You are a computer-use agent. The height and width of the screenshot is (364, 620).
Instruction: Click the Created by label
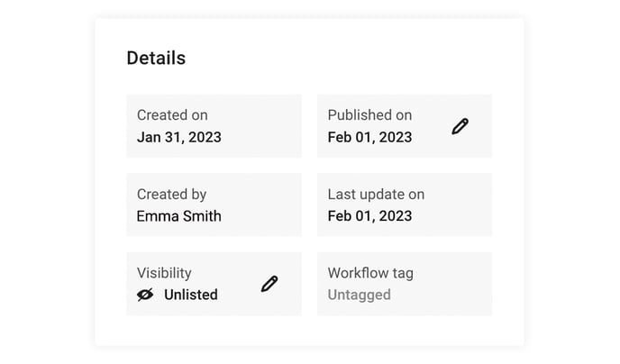171,195
